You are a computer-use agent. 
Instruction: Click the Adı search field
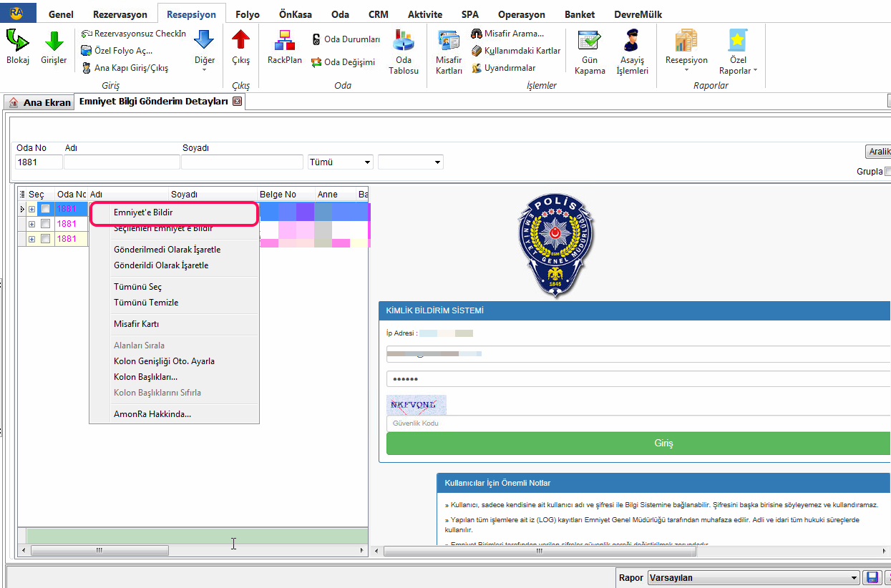[x=122, y=162]
